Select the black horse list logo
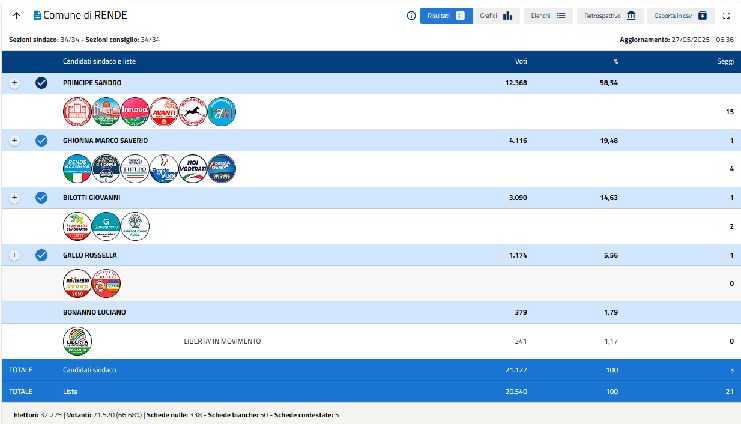The height and width of the screenshot is (424, 741). pos(192,112)
